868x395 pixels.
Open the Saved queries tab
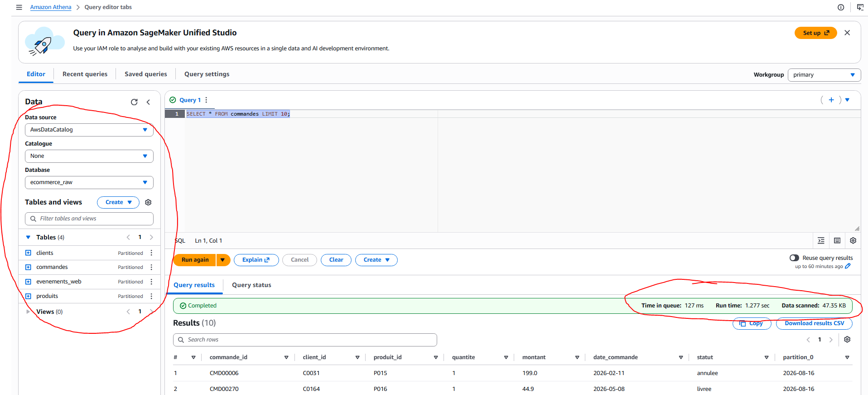point(146,74)
